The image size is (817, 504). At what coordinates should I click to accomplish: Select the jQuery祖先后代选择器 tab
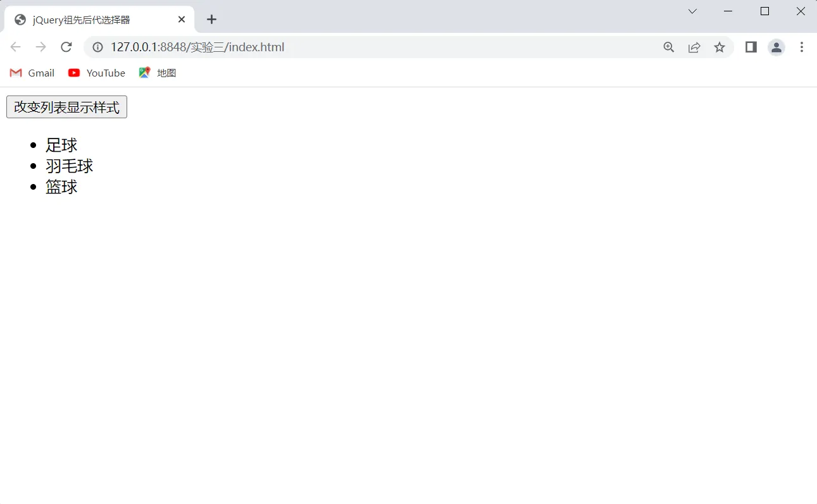[x=100, y=20]
